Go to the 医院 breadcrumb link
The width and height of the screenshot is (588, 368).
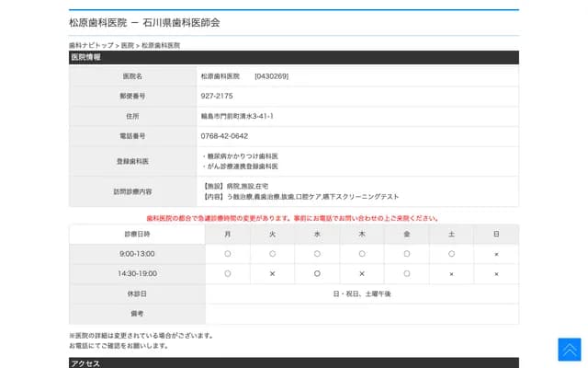(127, 45)
